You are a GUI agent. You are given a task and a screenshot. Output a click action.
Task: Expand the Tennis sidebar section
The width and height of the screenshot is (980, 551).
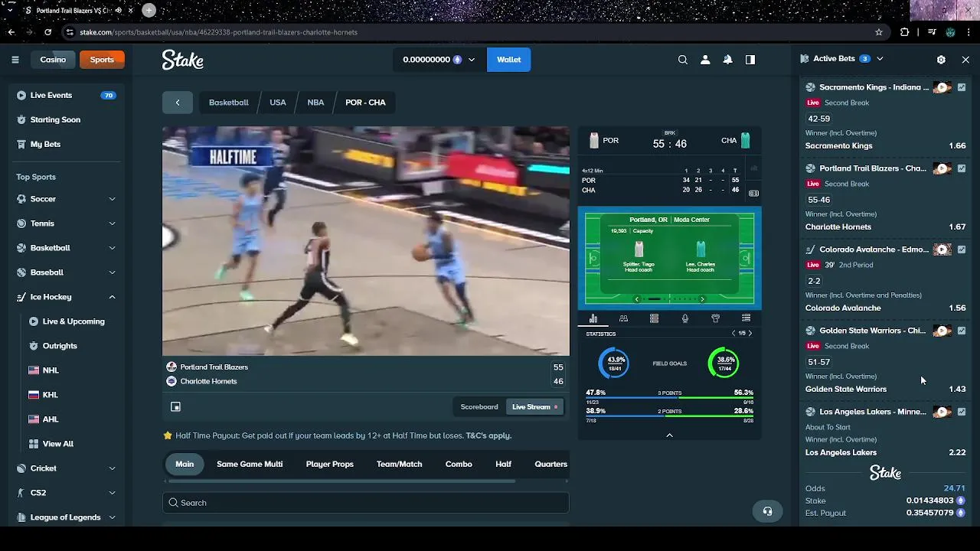pyautogui.click(x=112, y=223)
